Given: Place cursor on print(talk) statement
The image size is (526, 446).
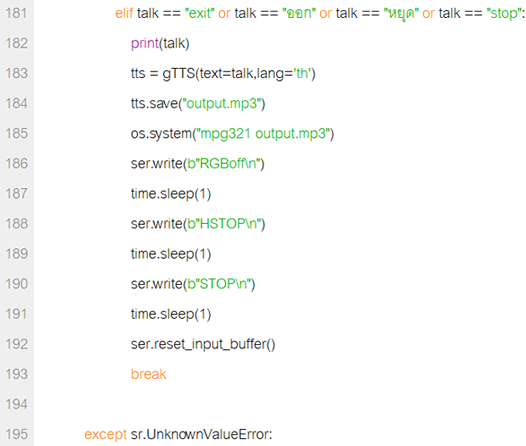Looking at the screenshot, I should 160,44.
